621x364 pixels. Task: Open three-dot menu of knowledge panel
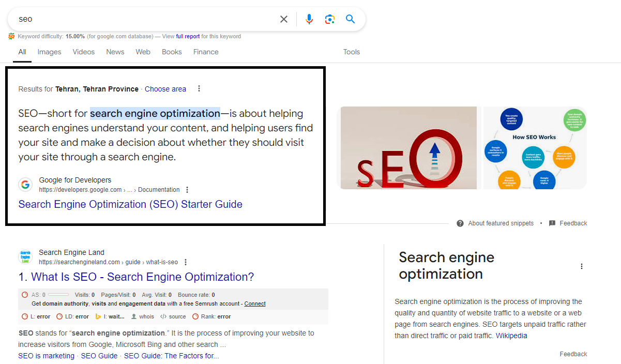tap(582, 266)
